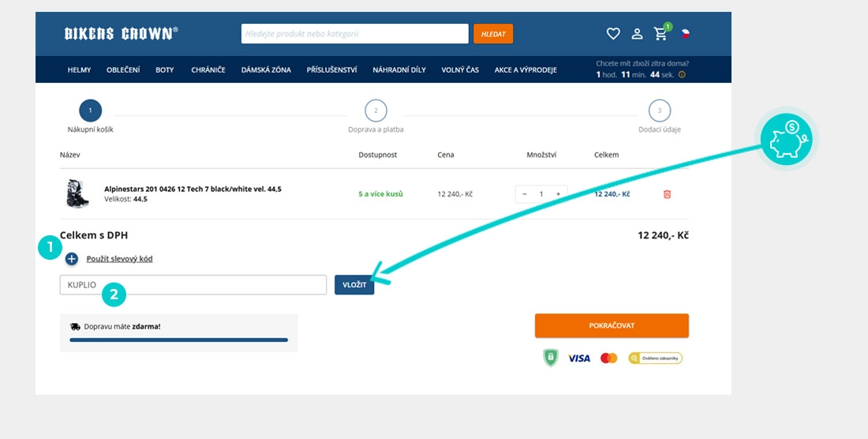Open the Dámská zóna menu
868x439 pixels.
[266, 69]
